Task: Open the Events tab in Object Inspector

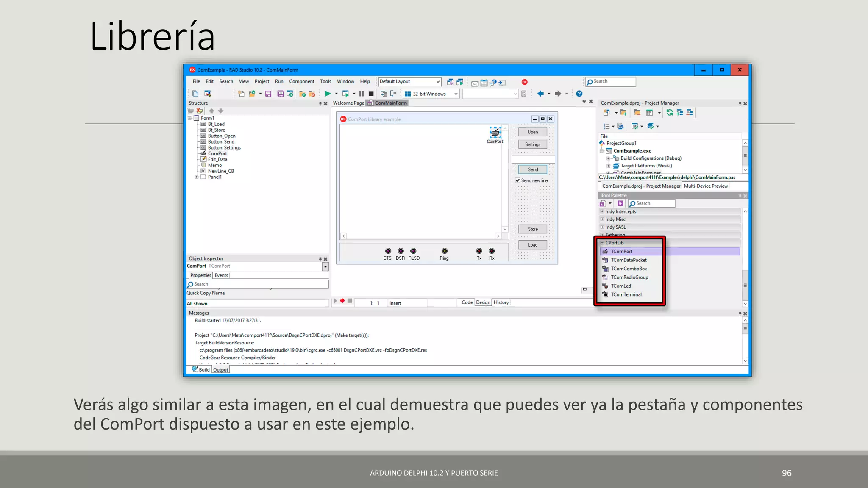Action: [x=221, y=275]
